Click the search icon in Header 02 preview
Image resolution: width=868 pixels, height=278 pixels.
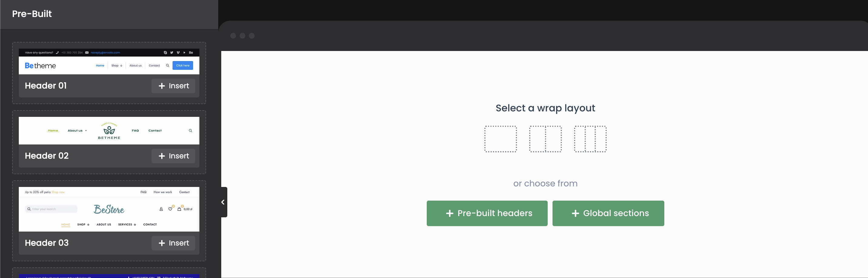pos(190,131)
